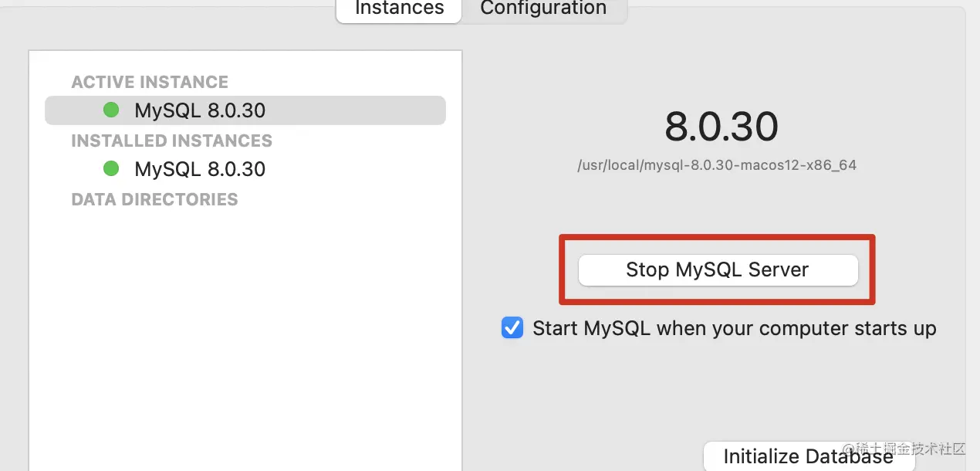Click blank grey area left of version heading
The height and width of the screenshot is (471, 980).
556,127
